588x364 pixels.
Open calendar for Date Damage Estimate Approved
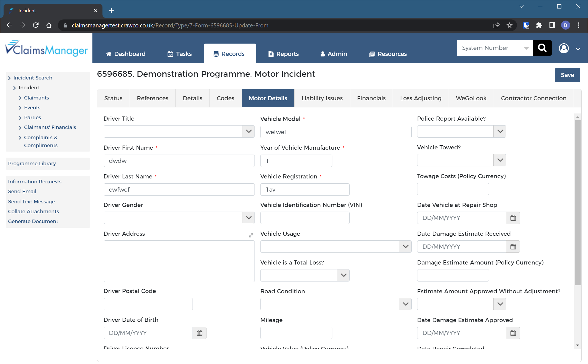point(513,333)
